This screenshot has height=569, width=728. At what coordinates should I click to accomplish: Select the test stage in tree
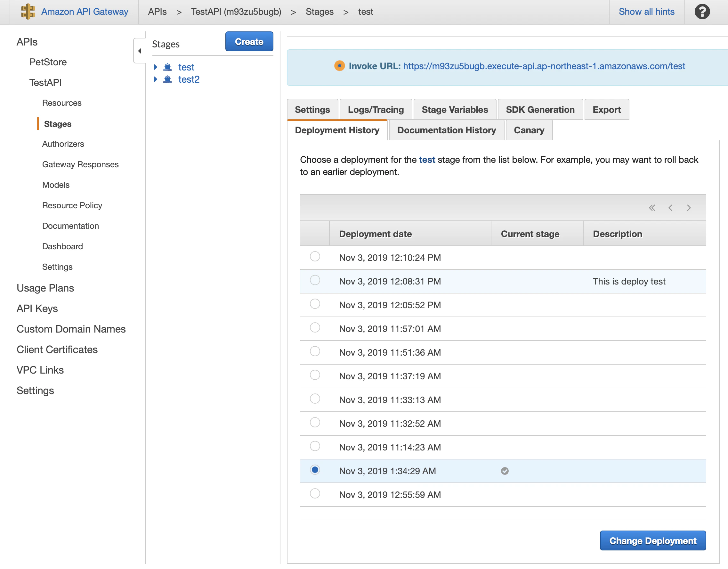(x=186, y=67)
